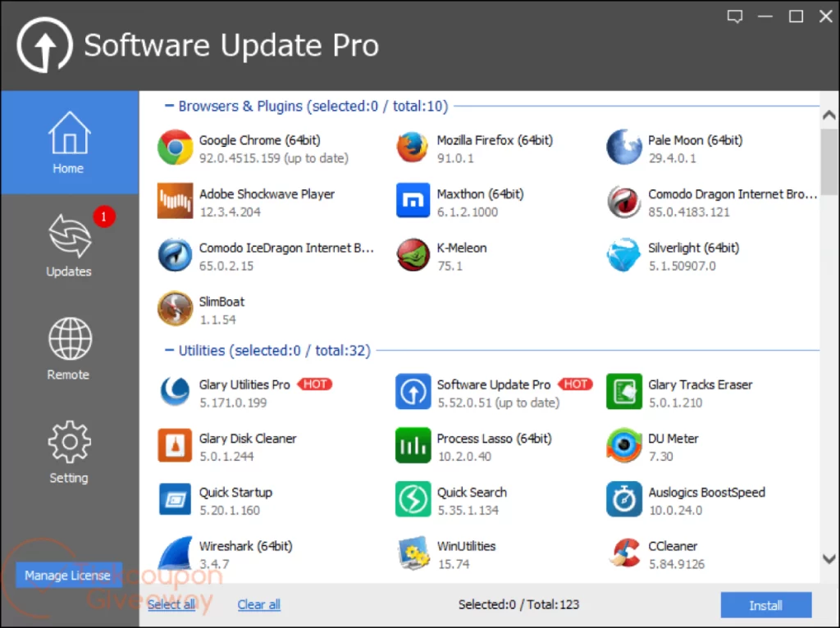
Task: Open the Updates tab
Action: (x=69, y=244)
